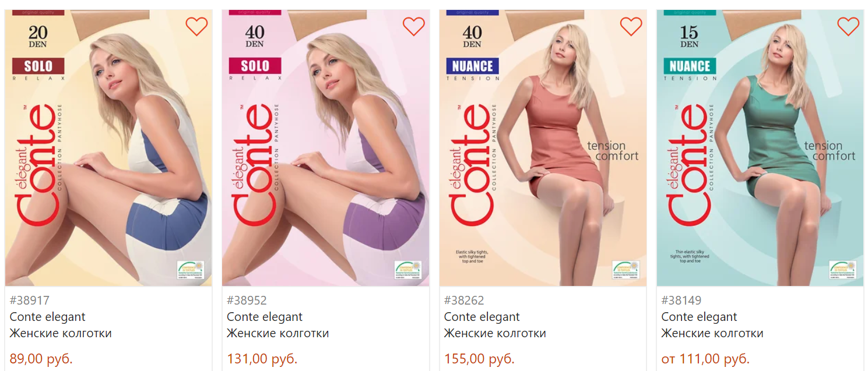This screenshot has height=371, width=868.
Task: Open the Solo 20 DEN product image
Action: tap(108, 148)
